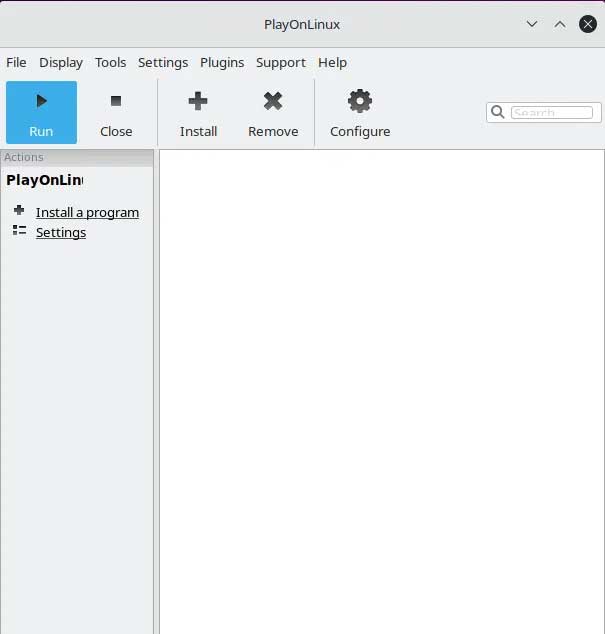This screenshot has height=634, width=605.
Task: Click the Run play icon in toolbar
Action: pyautogui.click(x=41, y=101)
